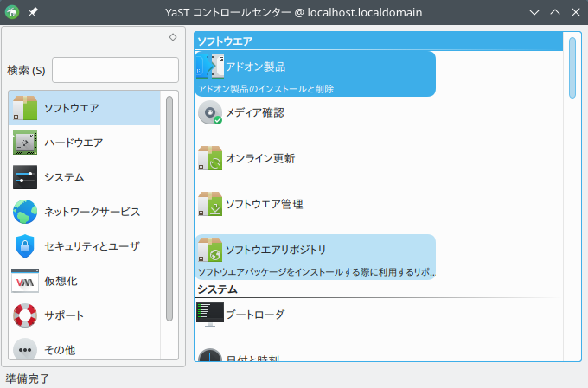
Task: Select その他 category label
Action: tap(60, 350)
